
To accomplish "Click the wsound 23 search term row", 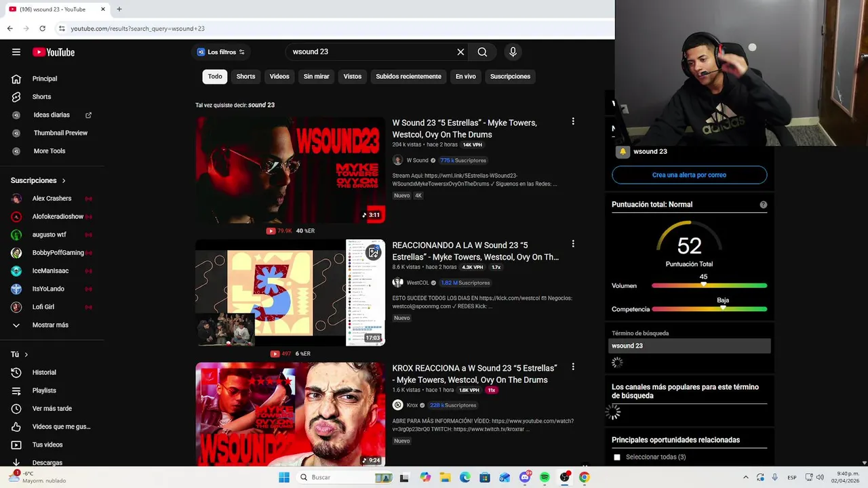I will [x=690, y=346].
